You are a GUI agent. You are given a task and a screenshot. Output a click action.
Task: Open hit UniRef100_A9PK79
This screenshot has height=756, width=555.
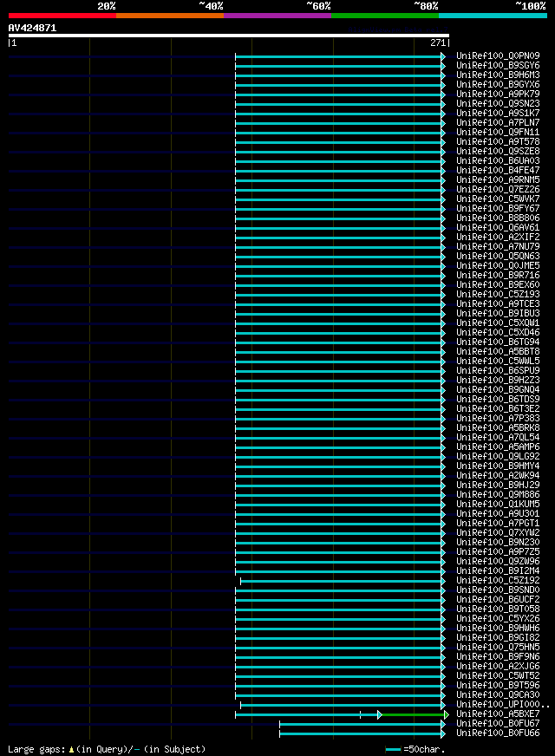coord(498,94)
